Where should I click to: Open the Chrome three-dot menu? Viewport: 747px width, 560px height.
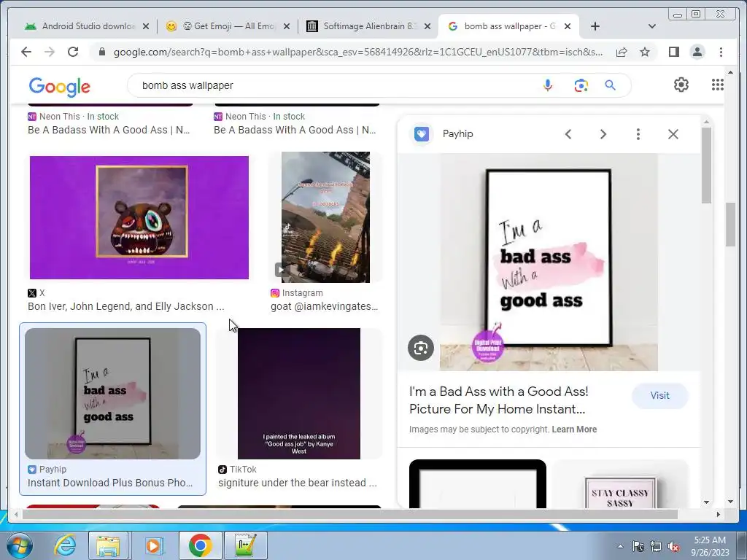pyautogui.click(x=721, y=52)
